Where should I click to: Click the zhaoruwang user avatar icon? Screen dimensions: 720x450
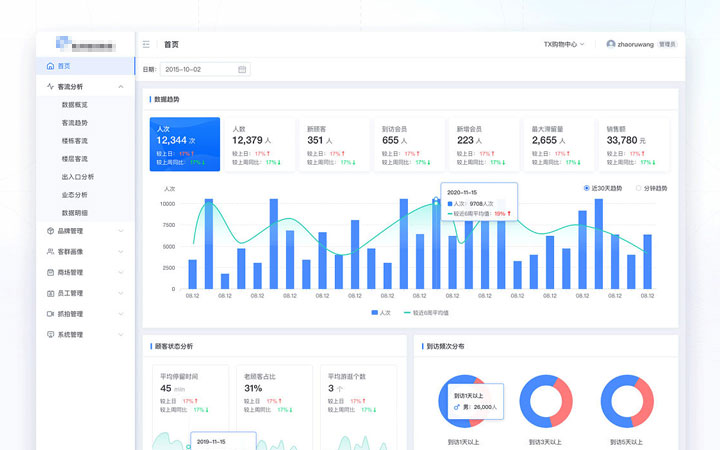tap(611, 44)
